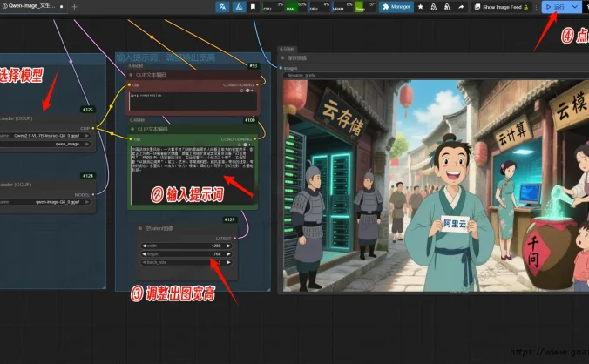Open the ComfyUI Manager
This screenshot has height=364, width=589.
(396, 7)
